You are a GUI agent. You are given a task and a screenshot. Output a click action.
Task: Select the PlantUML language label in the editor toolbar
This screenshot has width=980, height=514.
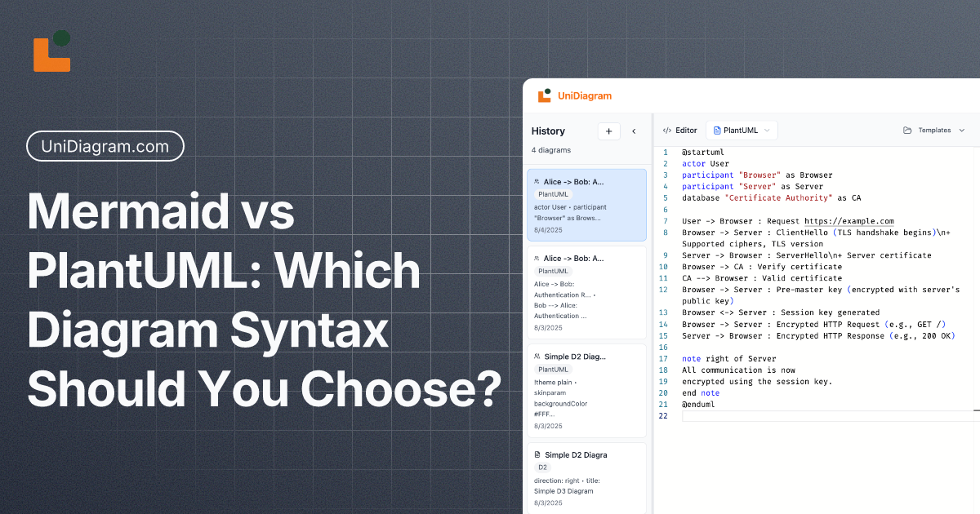click(741, 131)
